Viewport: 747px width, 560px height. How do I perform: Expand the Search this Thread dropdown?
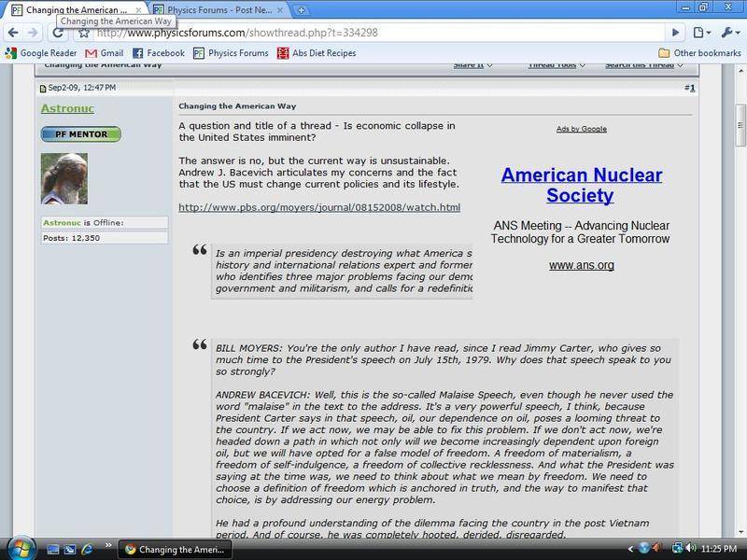point(644,65)
